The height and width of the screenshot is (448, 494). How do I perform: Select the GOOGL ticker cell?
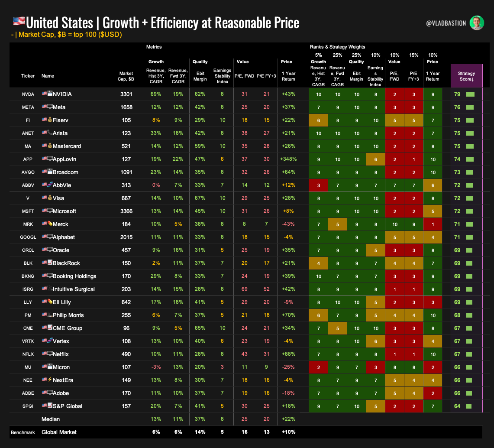(x=28, y=237)
